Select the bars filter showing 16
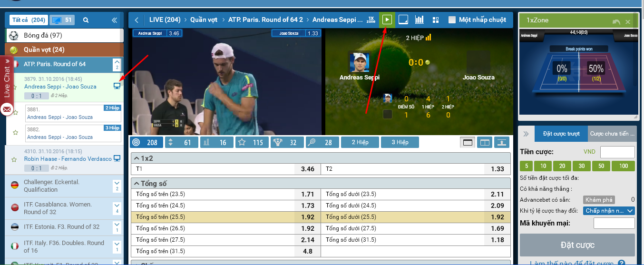644x265 pixels. point(217,142)
